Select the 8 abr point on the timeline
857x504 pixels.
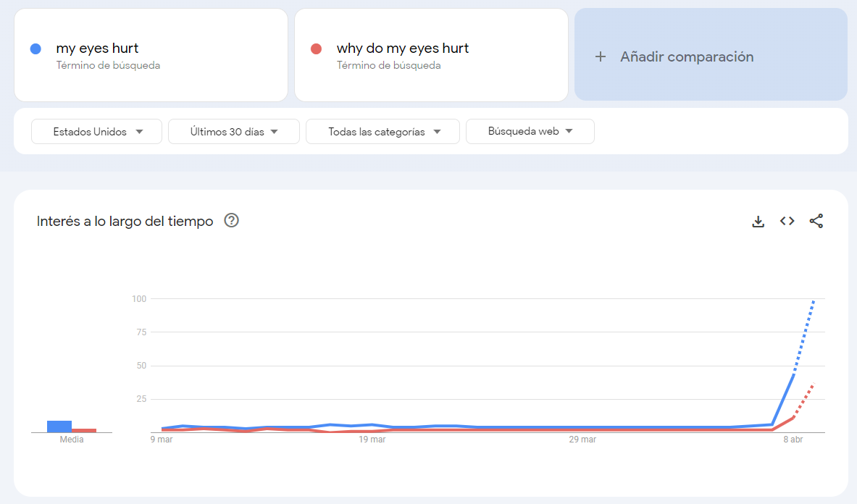coord(793,440)
